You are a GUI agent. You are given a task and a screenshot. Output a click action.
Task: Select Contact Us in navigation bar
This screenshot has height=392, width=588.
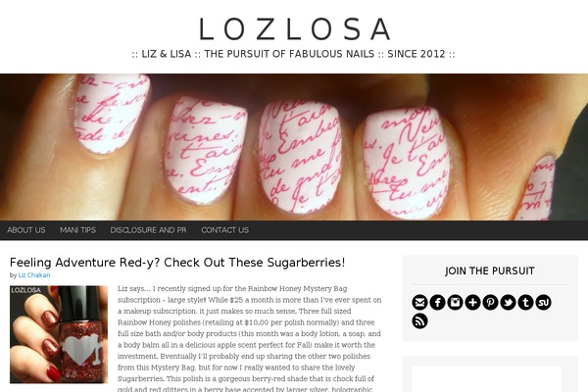click(x=225, y=230)
